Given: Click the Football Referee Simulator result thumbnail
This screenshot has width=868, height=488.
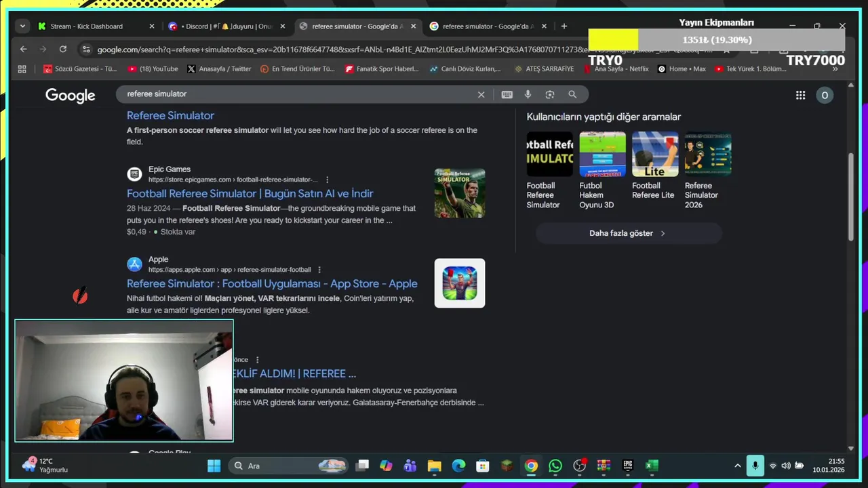Looking at the screenshot, I should coord(460,193).
